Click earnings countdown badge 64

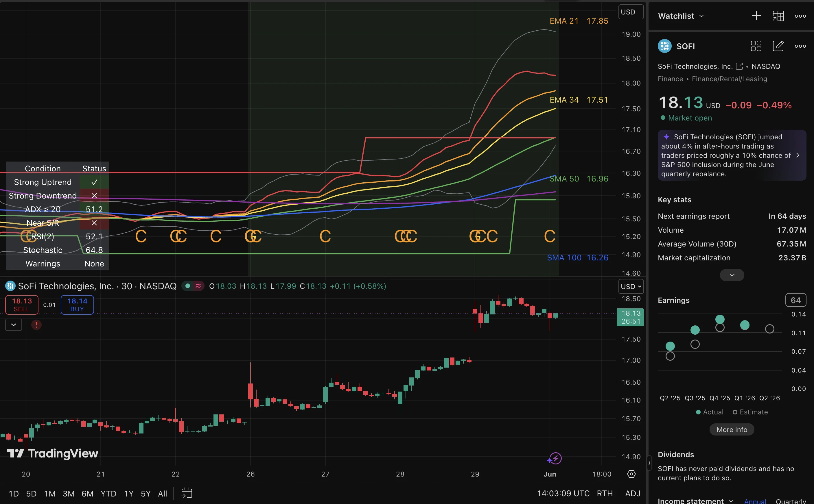coord(796,300)
